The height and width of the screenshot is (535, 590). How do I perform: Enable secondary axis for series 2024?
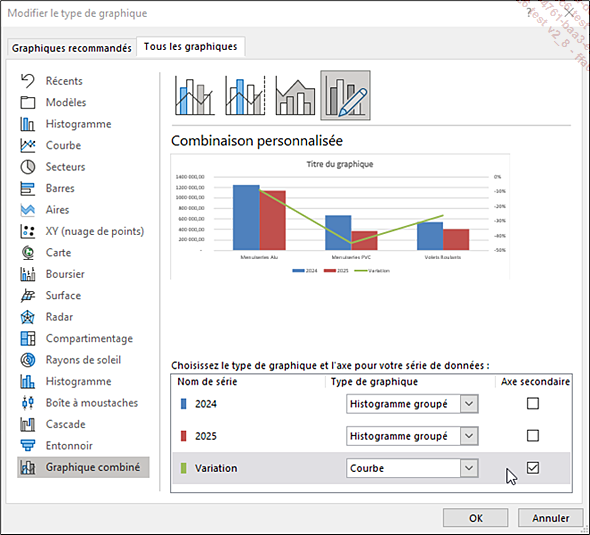pyautogui.click(x=533, y=404)
